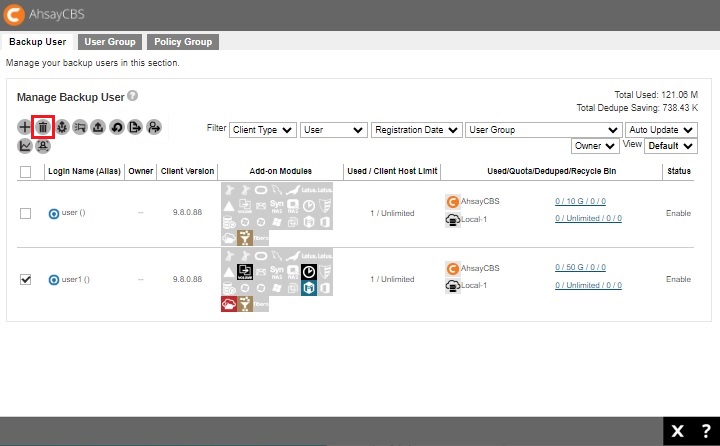Click user's Enable status text
This screenshot has height=446, width=720.
pos(678,213)
